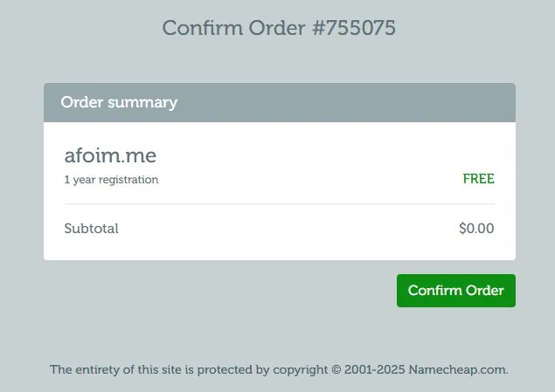Click the green FREE price label
This screenshot has height=392, width=555.
(478, 179)
